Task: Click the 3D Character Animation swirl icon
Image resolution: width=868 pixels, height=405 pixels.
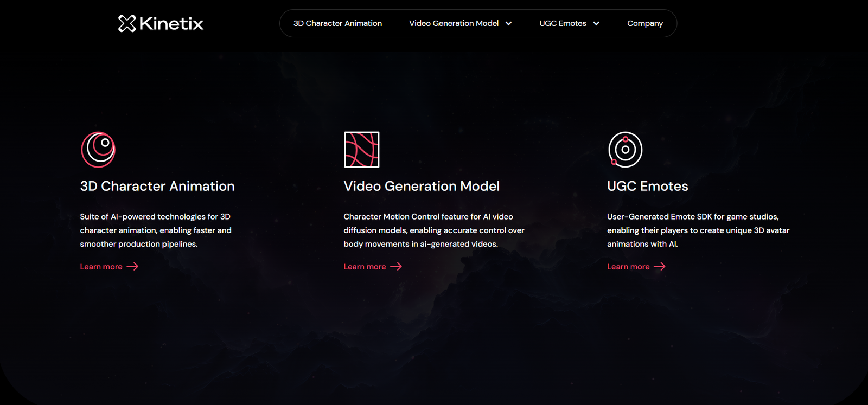Action: [x=98, y=150]
